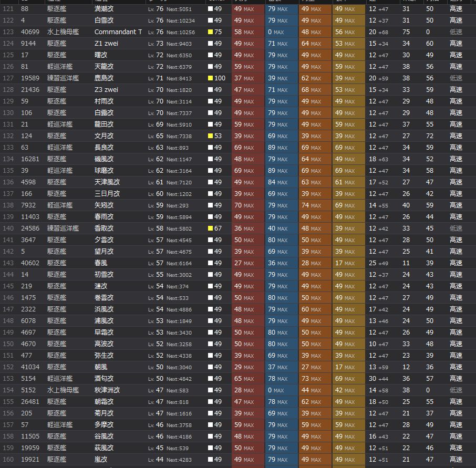Select ship name 夕雲改
Image resolution: width=476 pixels, height=468 pixels.
coord(104,240)
